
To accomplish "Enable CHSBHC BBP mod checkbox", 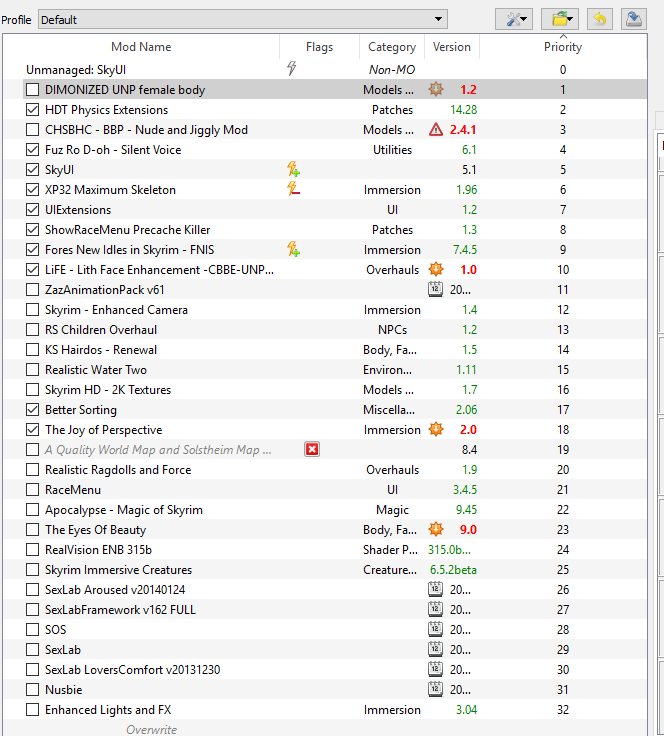I will tap(32, 129).
